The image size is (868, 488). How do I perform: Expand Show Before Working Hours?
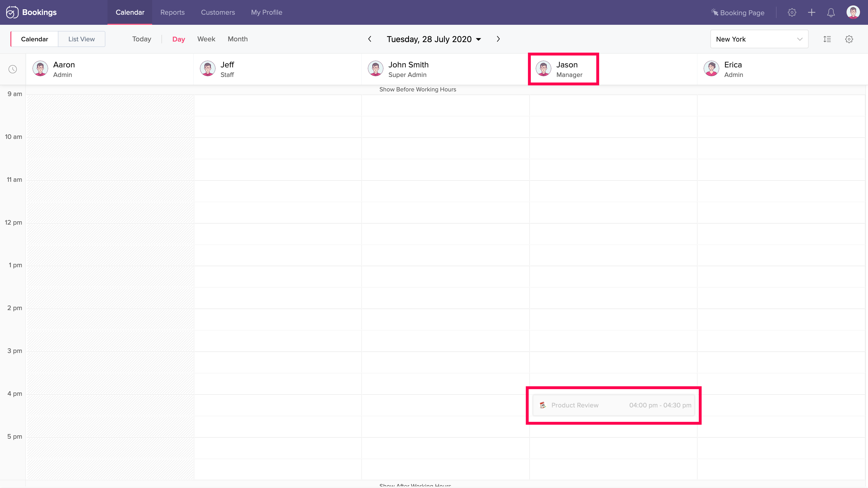[417, 89]
